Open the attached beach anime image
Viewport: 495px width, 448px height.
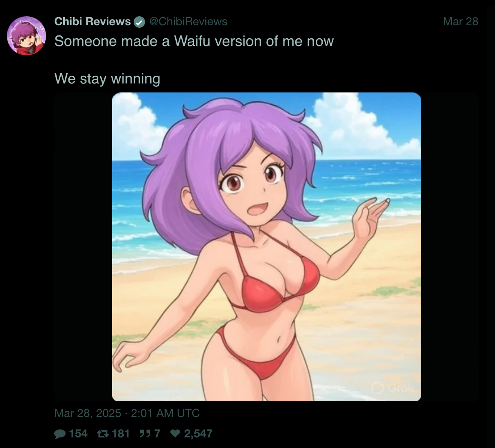[x=266, y=247]
